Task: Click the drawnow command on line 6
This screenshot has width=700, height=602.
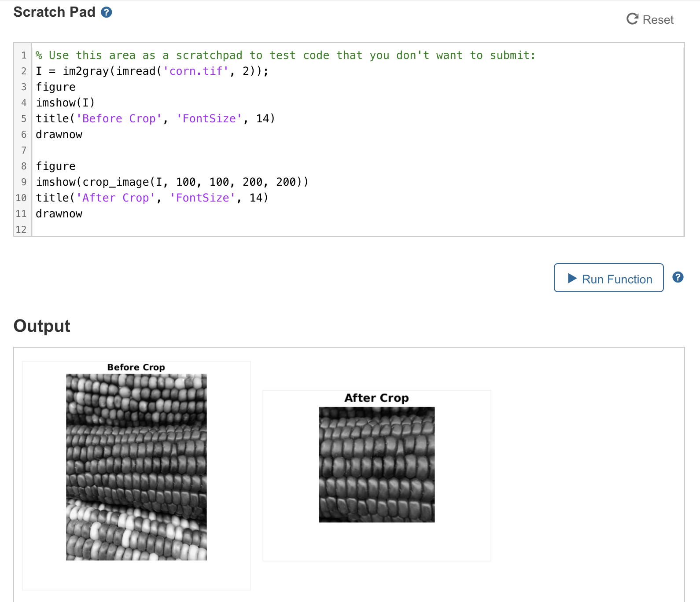Action: [59, 135]
